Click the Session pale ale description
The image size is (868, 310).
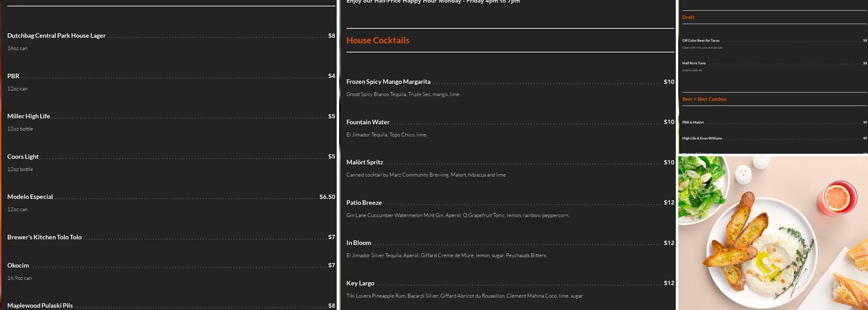[693, 70]
